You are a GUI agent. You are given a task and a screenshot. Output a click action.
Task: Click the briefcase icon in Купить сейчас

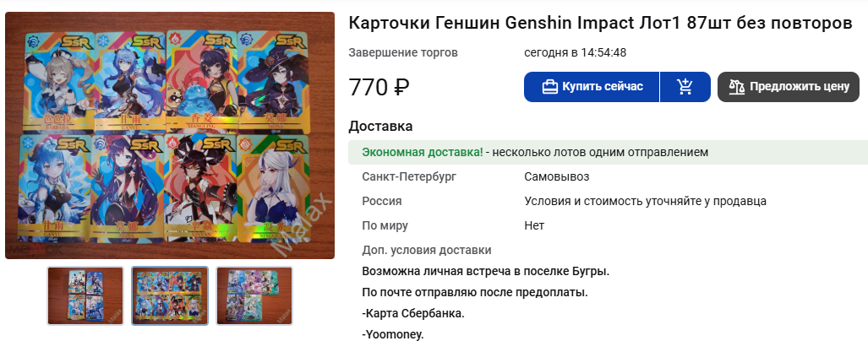(549, 87)
